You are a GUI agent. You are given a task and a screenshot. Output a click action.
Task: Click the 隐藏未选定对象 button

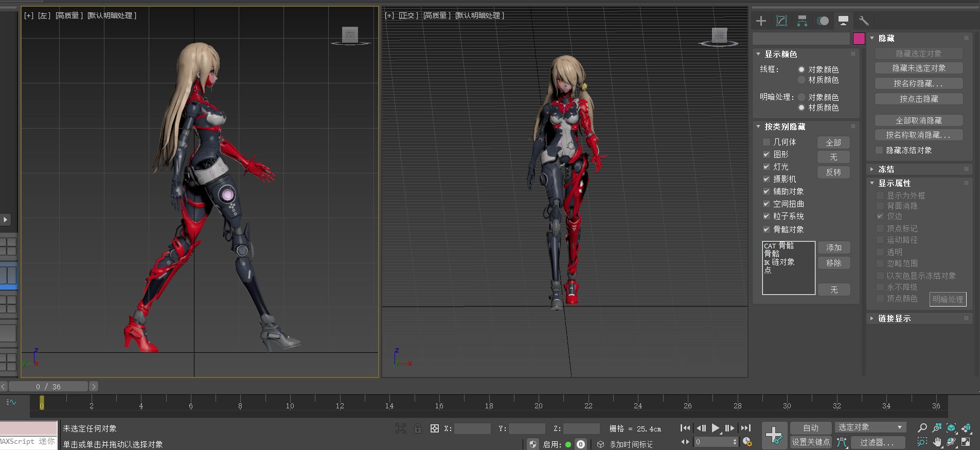[x=919, y=68]
